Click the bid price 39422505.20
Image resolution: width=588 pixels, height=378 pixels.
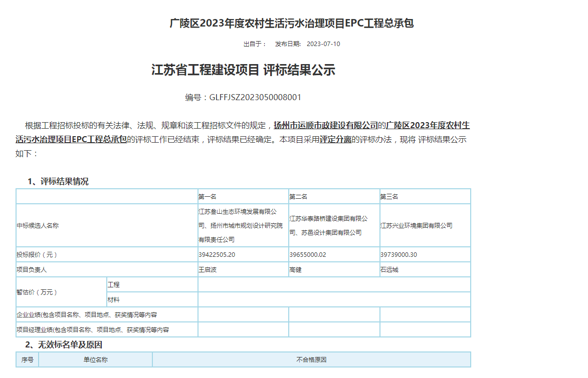217,255
